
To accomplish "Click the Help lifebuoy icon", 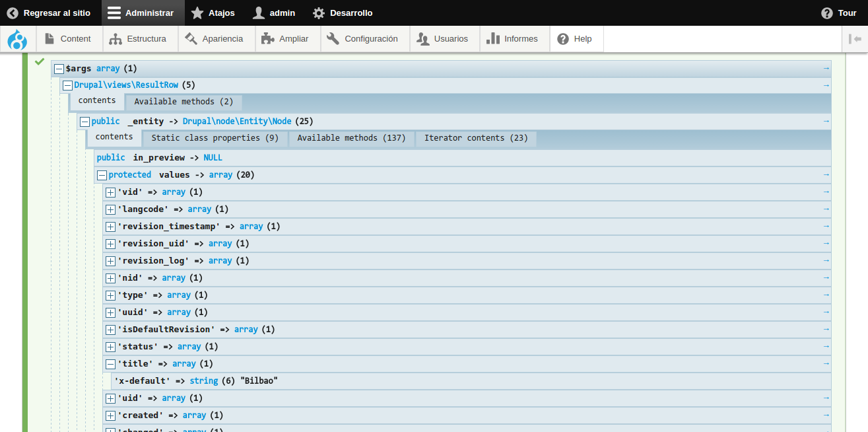I will pos(563,39).
